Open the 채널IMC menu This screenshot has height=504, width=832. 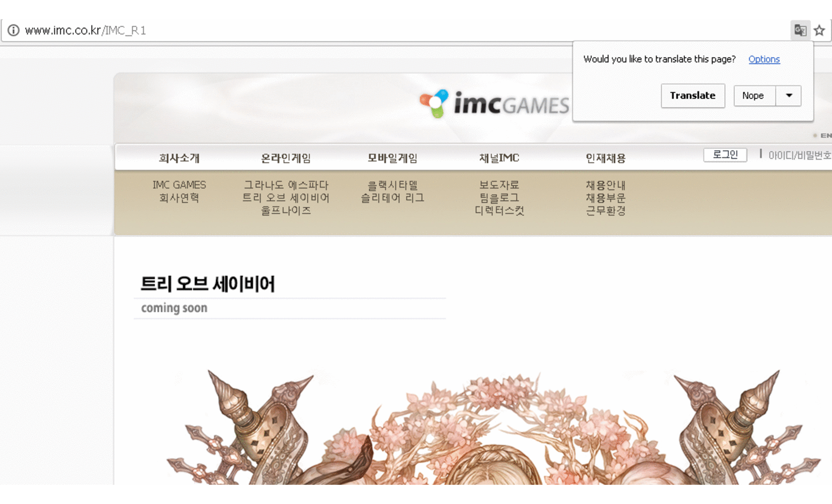click(499, 158)
